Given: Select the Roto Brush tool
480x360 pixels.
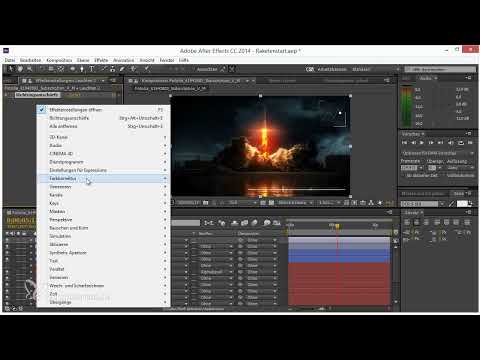Looking at the screenshot, I should [x=134, y=69].
